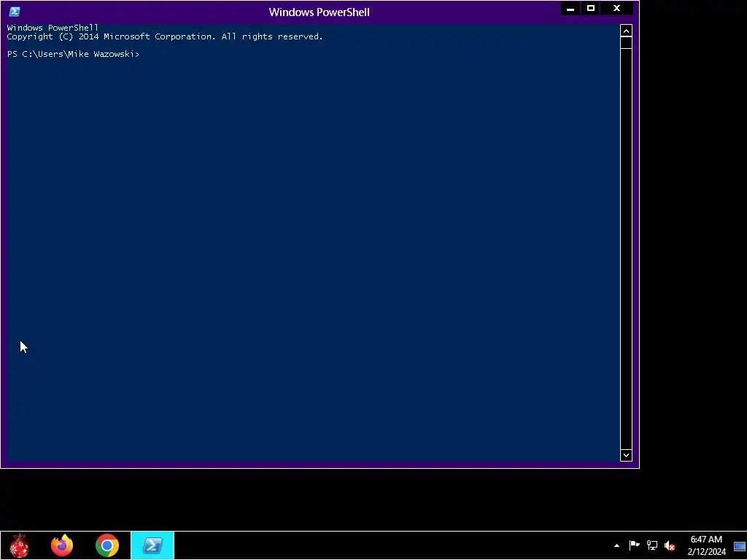Open the PowerShell title bar system menu icon
Screen dimensions: 747x560
coord(15,12)
